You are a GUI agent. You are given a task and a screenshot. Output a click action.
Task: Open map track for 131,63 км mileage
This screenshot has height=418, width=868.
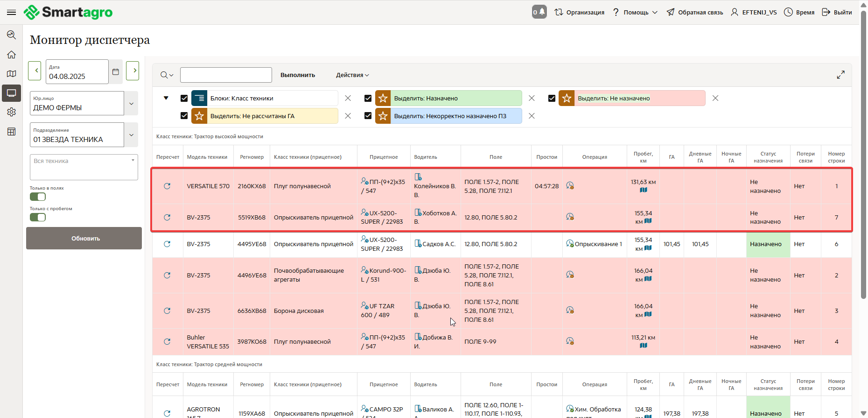[643, 190]
